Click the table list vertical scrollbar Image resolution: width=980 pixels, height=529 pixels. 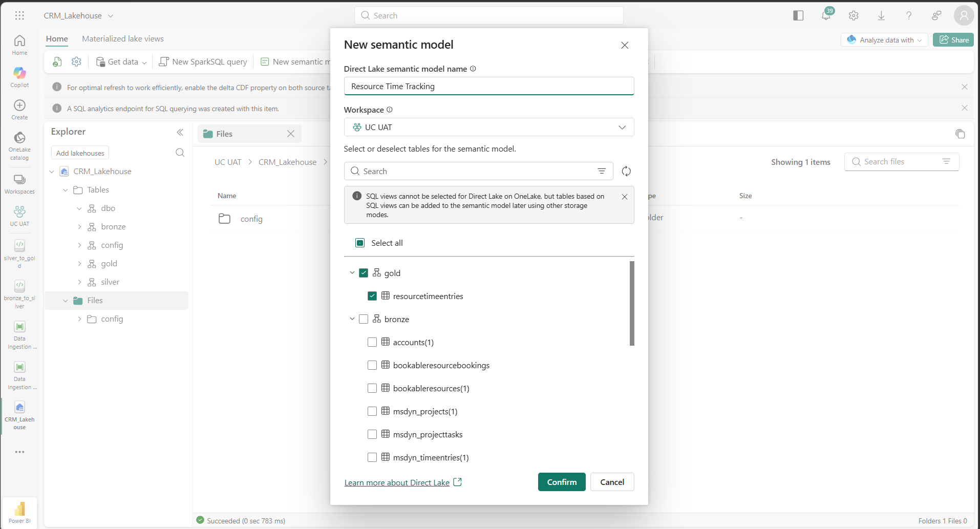tap(632, 303)
